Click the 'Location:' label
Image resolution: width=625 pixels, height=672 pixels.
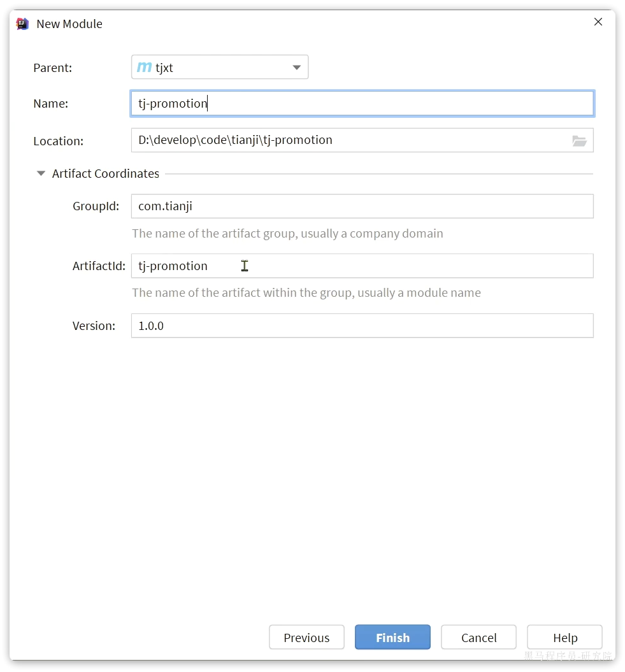pos(59,141)
